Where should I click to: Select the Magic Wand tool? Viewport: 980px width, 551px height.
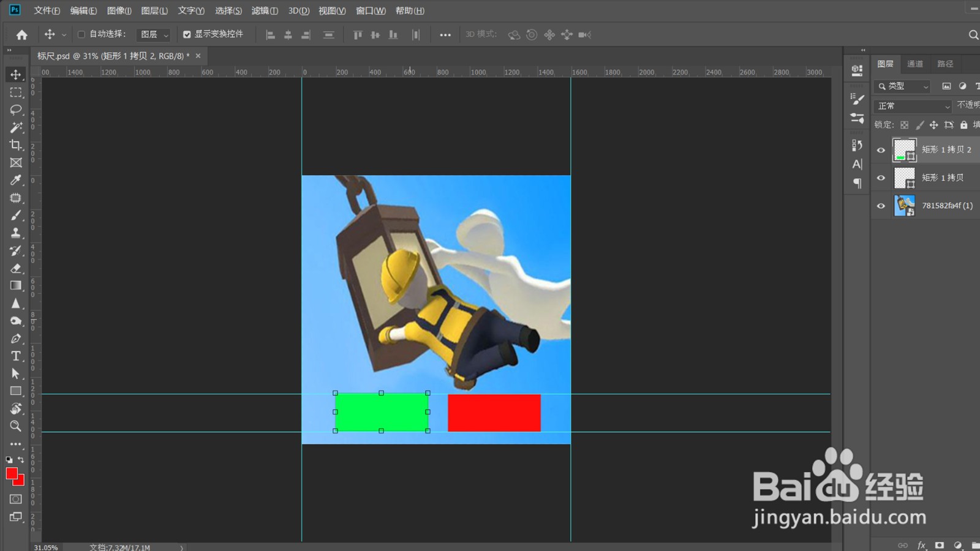16,127
